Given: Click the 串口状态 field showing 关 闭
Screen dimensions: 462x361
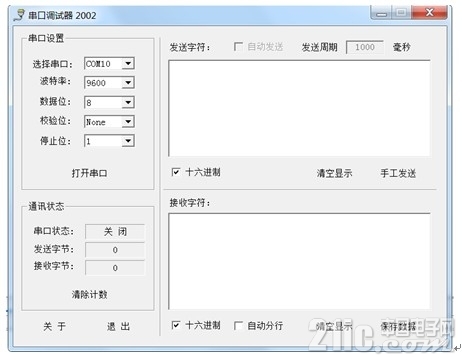Looking at the screenshot, I should pyautogui.click(x=115, y=231).
